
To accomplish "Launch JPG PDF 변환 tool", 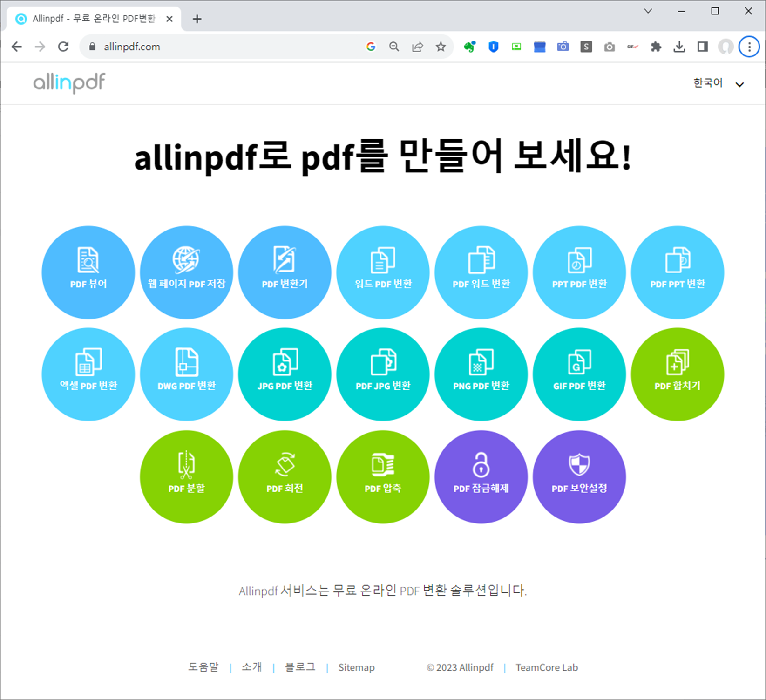I will pyautogui.click(x=285, y=374).
